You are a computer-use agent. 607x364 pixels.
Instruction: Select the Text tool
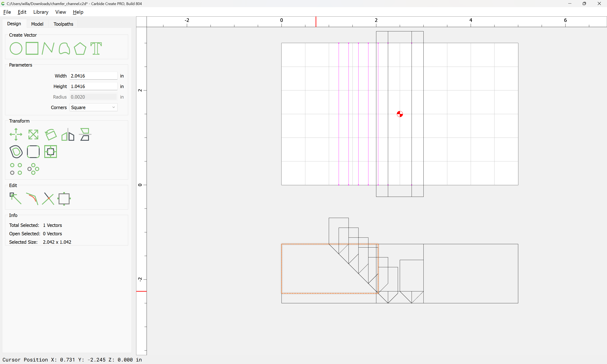(96, 48)
